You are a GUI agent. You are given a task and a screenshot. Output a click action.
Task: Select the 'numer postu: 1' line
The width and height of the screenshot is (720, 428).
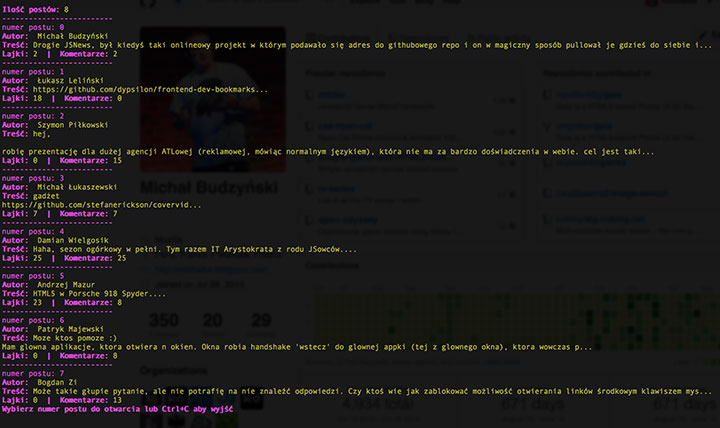click(x=33, y=72)
